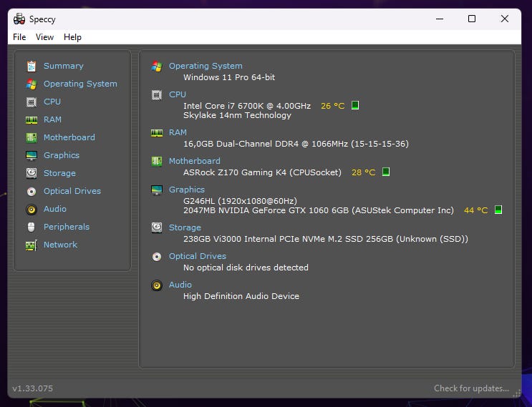
Task: Select the Storage drive icon in sidebar
Action: 31,173
